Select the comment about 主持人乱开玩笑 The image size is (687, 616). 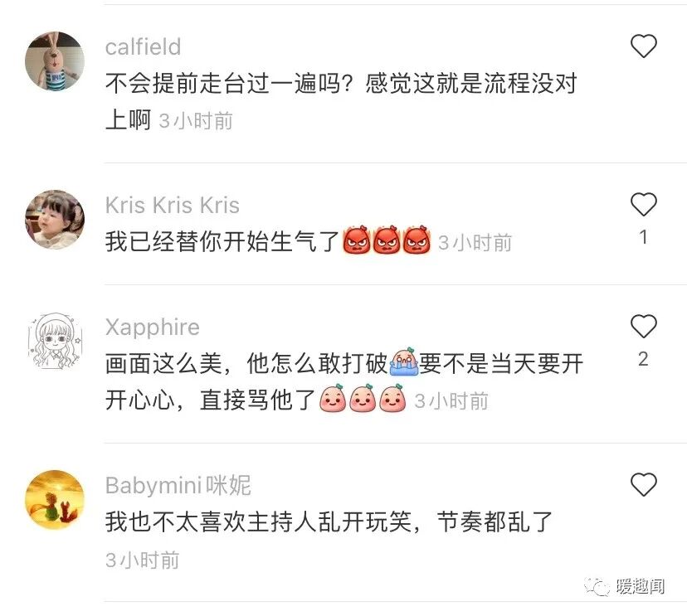tap(329, 521)
